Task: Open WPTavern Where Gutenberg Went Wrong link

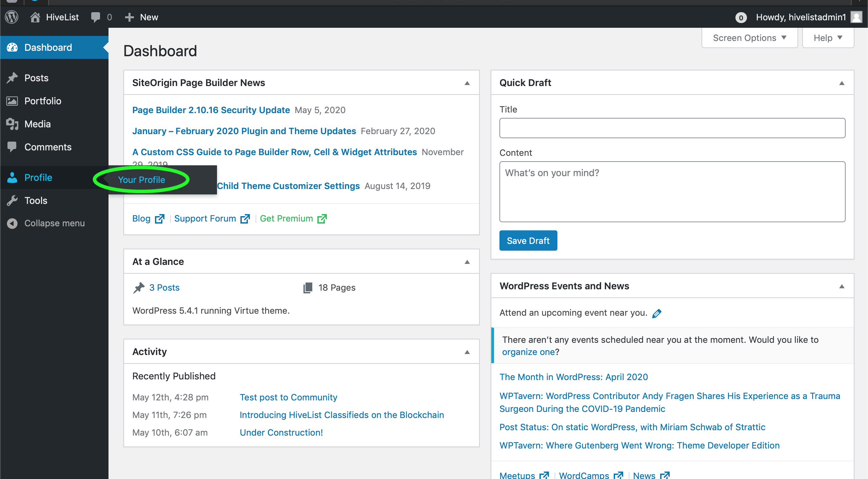Action: pos(639,445)
